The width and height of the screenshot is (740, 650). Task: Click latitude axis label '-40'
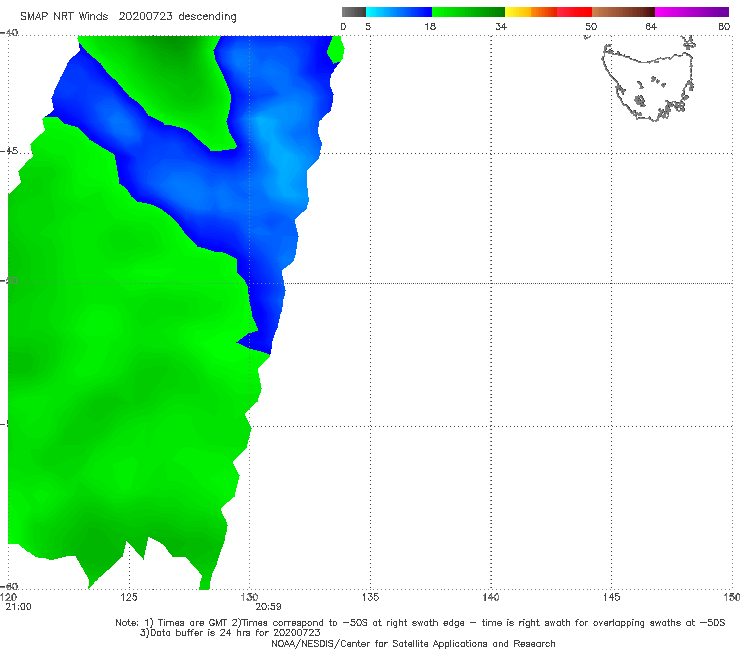[x=9, y=33]
